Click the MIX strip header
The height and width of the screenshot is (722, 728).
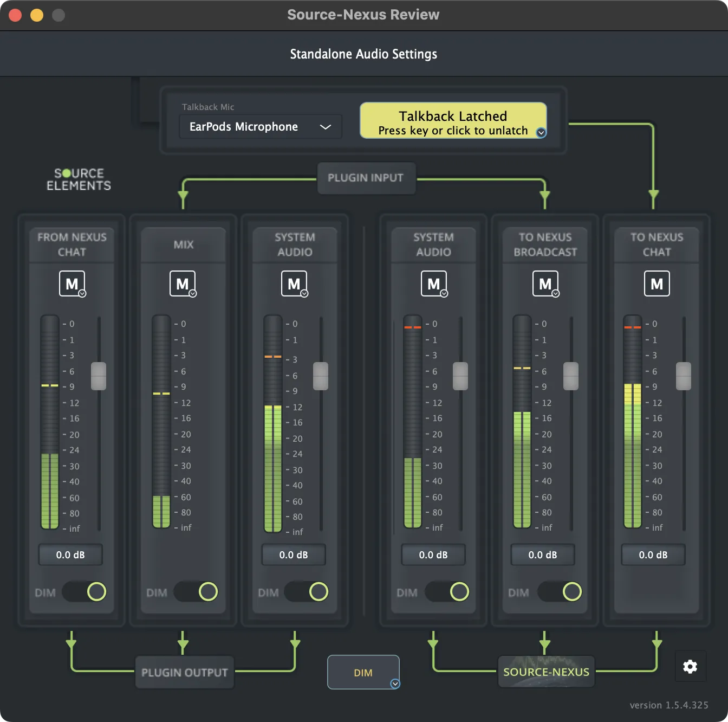pyautogui.click(x=184, y=244)
